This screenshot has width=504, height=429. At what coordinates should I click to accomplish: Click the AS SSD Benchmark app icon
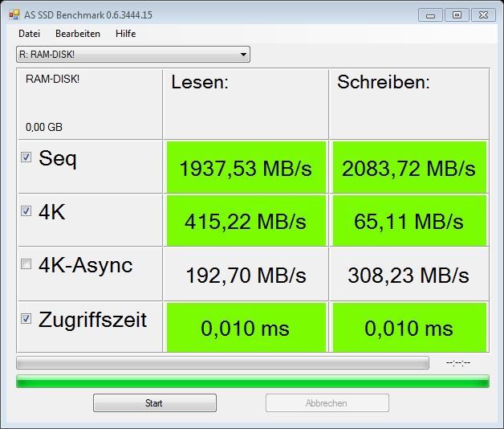pyautogui.click(x=14, y=14)
